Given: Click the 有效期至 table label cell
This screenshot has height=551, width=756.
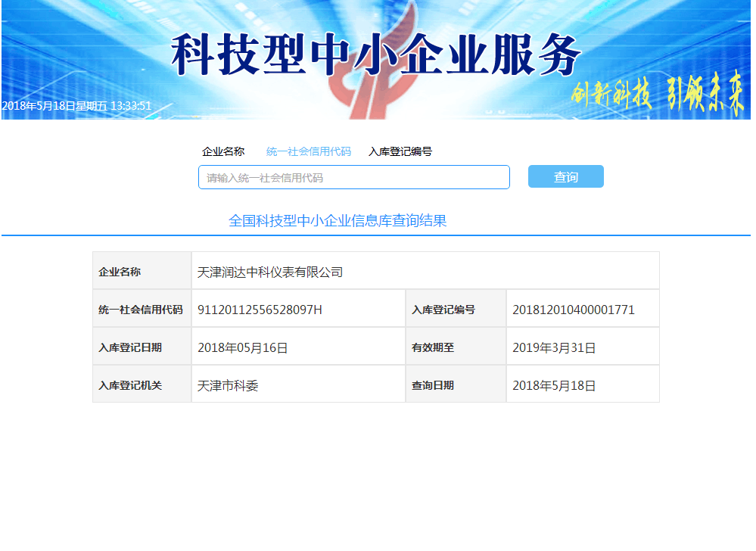Looking at the screenshot, I should pyautogui.click(x=456, y=346).
